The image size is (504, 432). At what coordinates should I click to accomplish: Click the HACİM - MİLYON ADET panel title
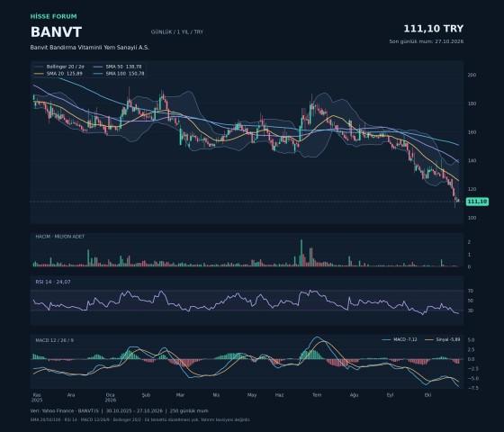pos(59,237)
